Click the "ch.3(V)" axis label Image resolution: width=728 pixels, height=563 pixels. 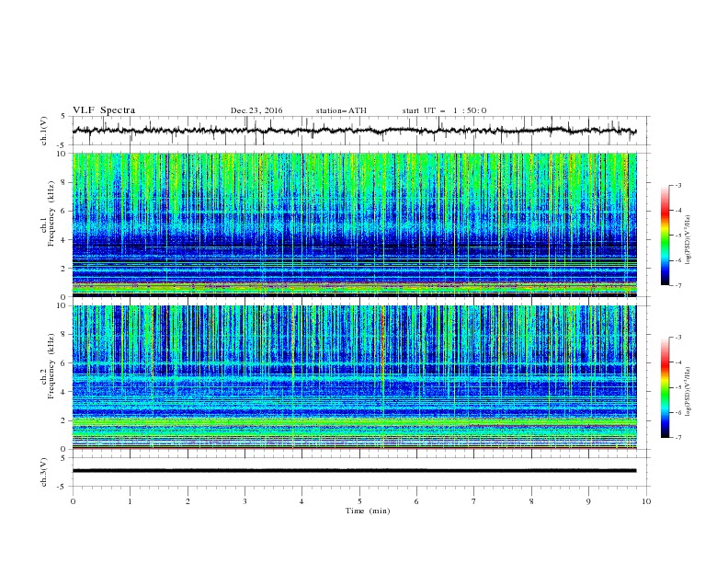pyautogui.click(x=44, y=472)
